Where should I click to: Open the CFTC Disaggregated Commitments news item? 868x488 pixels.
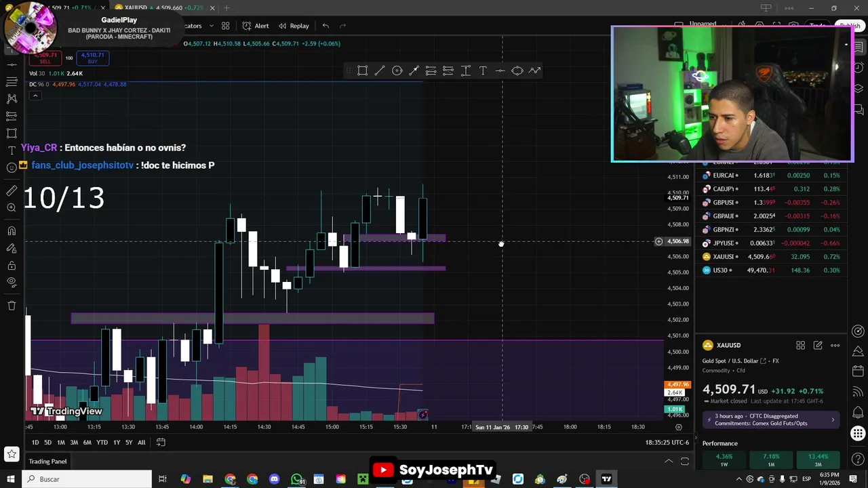click(x=770, y=420)
